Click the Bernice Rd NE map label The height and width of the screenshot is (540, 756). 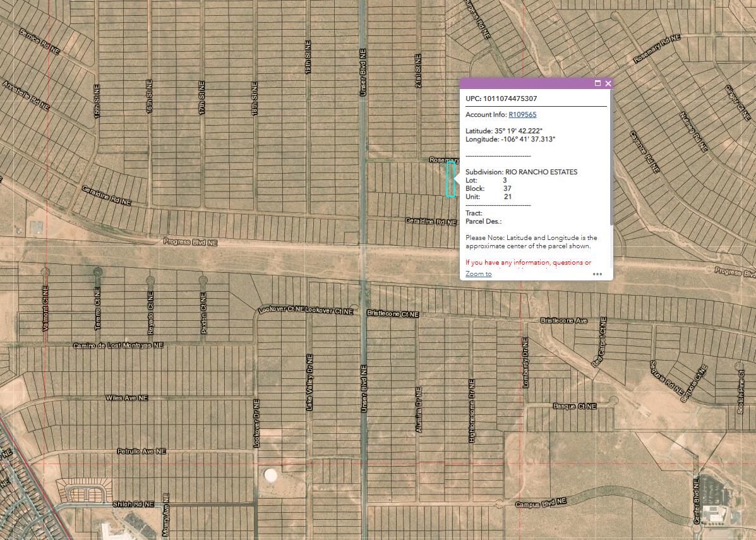[40, 42]
